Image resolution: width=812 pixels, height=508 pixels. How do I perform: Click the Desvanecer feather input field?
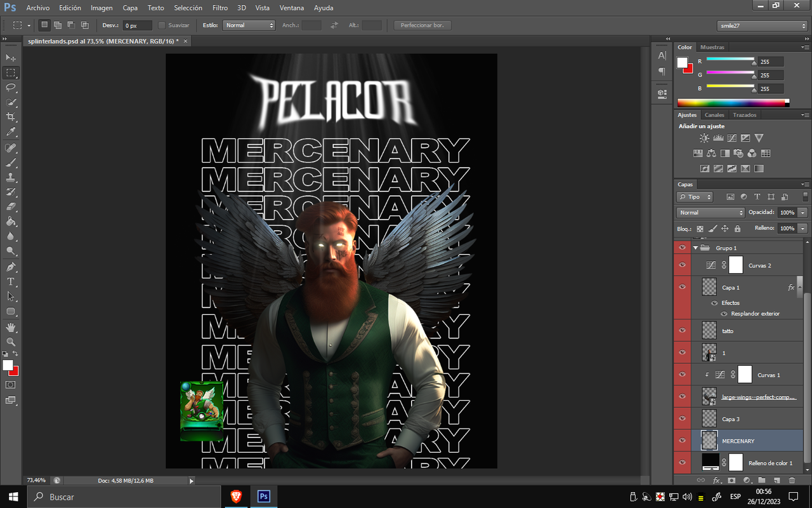138,25
